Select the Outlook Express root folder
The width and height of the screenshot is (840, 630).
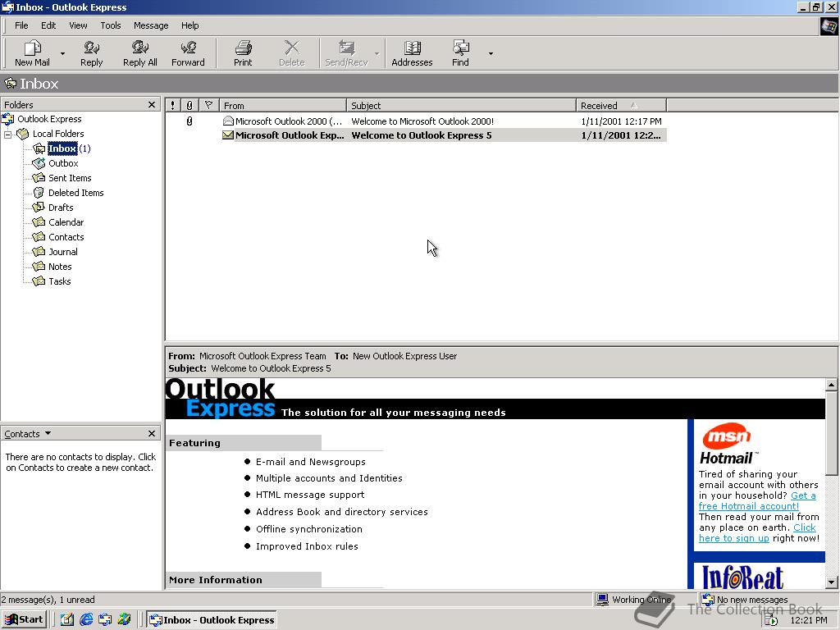pyautogui.click(x=49, y=119)
